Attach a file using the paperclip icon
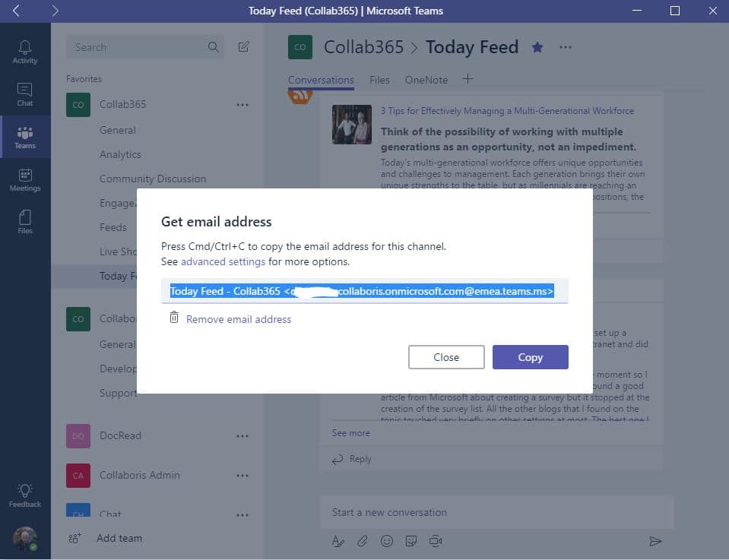Screen dimensions: 729x560 point(363,541)
